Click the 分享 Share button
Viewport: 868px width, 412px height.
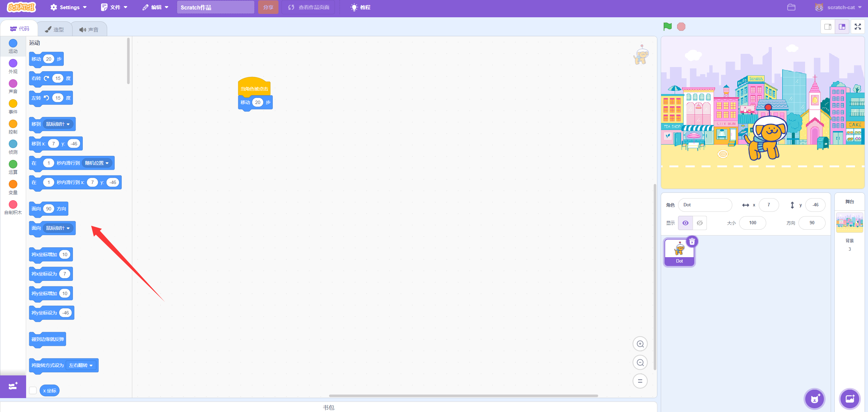pos(268,7)
